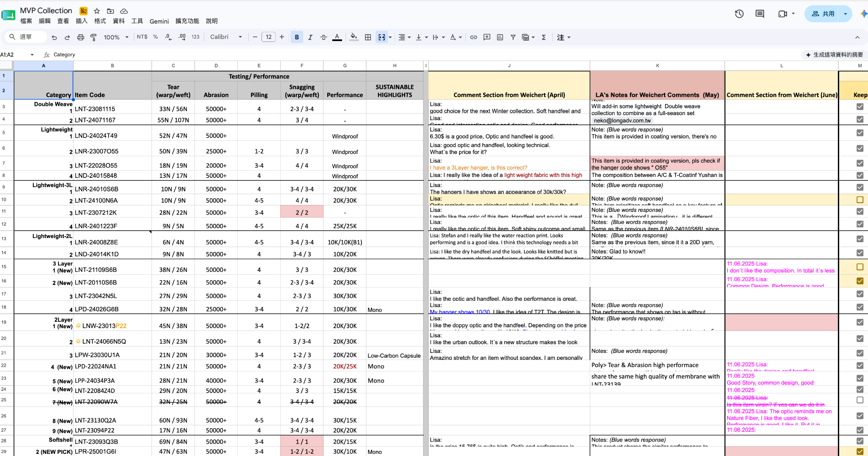Check the Keep box for LNT-21109S6B
This screenshot has height=456, width=868.
click(x=860, y=267)
